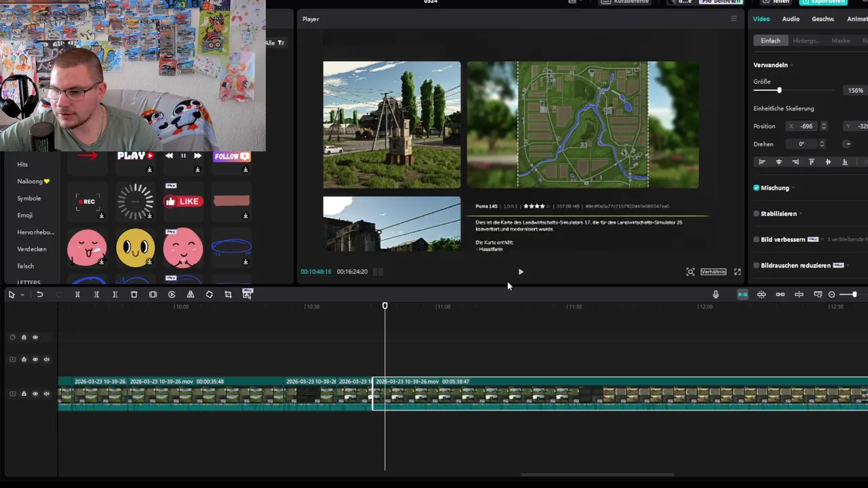
Task: Click the player snapshot focus icon
Action: tap(690, 272)
